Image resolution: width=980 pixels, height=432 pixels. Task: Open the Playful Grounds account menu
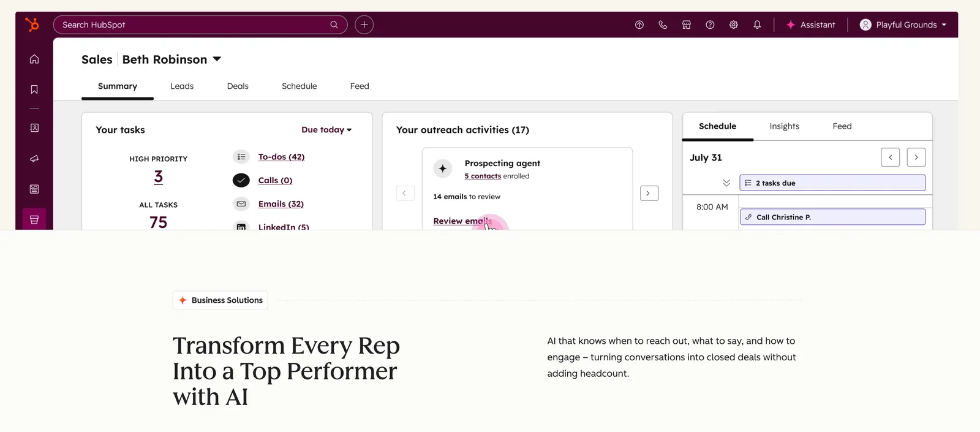[903, 25]
